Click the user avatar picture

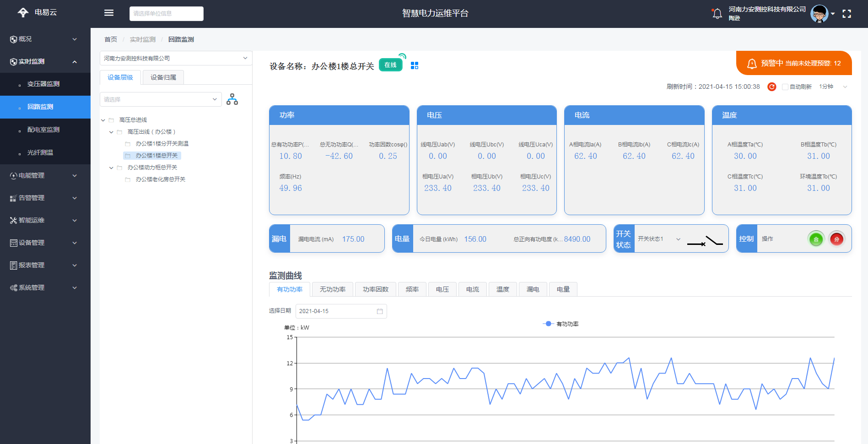pos(819,14)
